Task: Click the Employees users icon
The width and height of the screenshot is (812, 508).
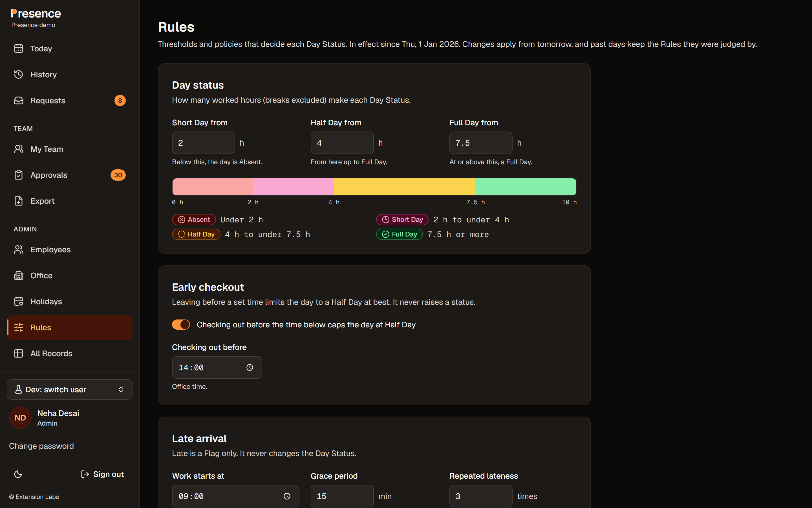Action: [x=18, y=249]
